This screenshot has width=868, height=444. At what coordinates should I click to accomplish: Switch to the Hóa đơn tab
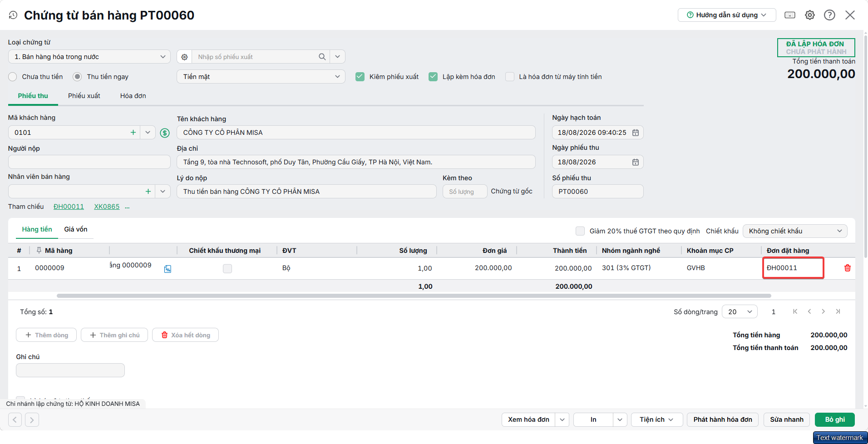click(133, 96)
